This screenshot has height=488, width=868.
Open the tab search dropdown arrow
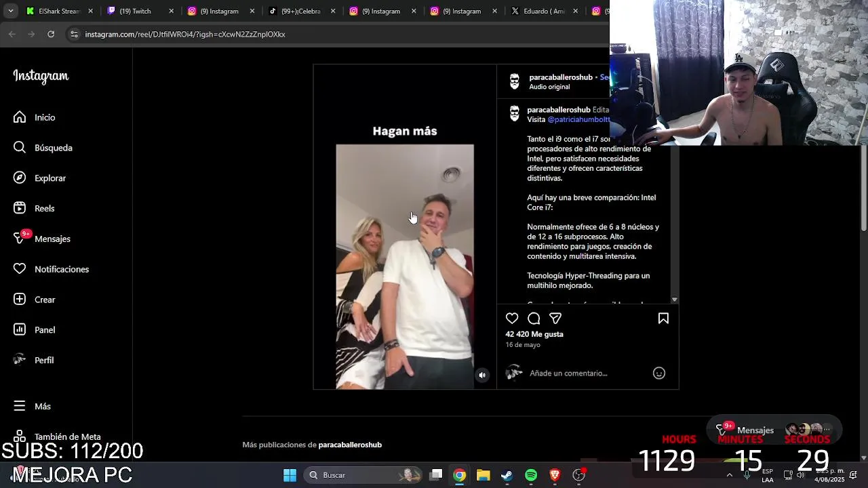(10, 11)
